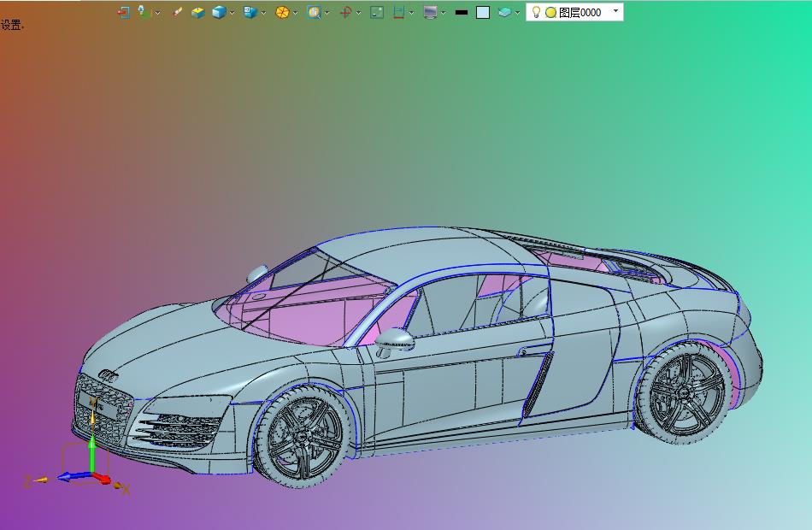Click the yellow-top box view icon

click(x=197, y=13)
